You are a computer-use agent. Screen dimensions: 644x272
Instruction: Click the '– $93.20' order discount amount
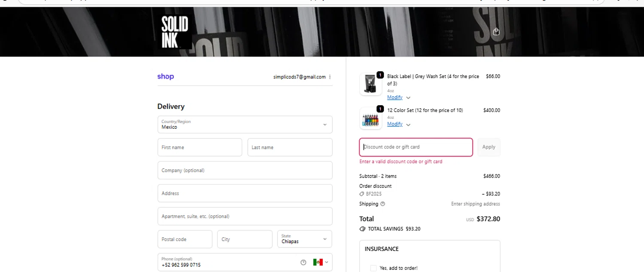(491, 194)
